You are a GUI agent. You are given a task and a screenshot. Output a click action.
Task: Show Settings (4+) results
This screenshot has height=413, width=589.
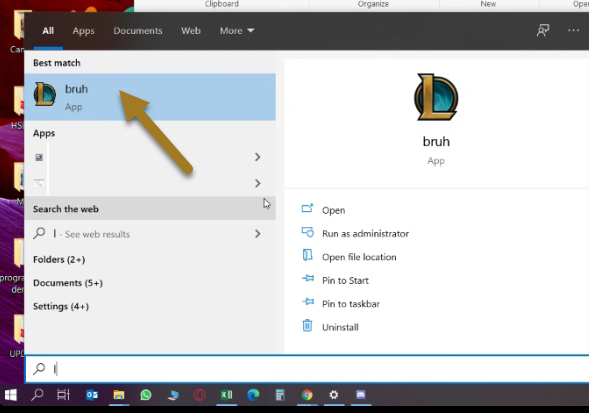pyautogui.click(x=61, y=306)
